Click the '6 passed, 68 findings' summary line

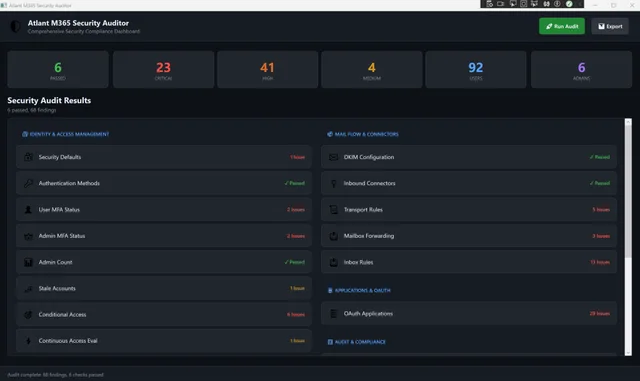[32, 110]
